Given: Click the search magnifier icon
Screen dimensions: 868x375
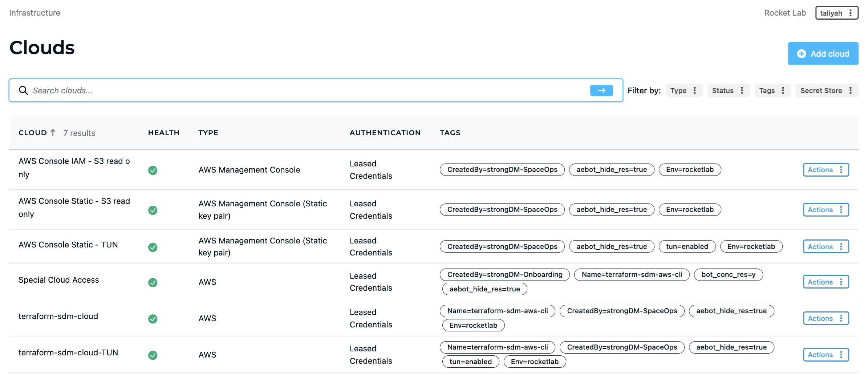Looking at the screenshot, I should (x=23, y=90).
